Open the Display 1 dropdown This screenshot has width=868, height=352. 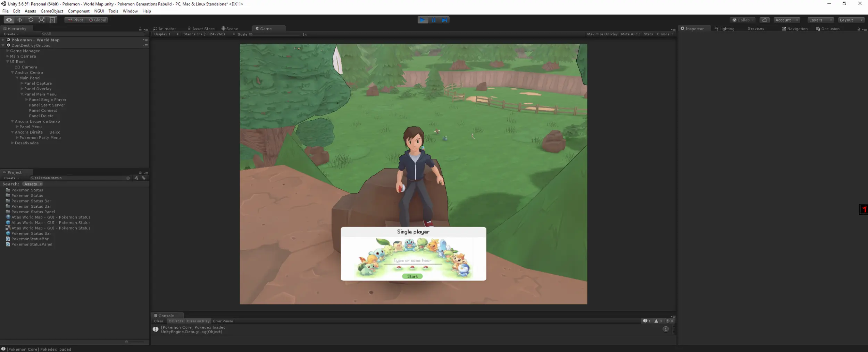[x=166, y=34]
